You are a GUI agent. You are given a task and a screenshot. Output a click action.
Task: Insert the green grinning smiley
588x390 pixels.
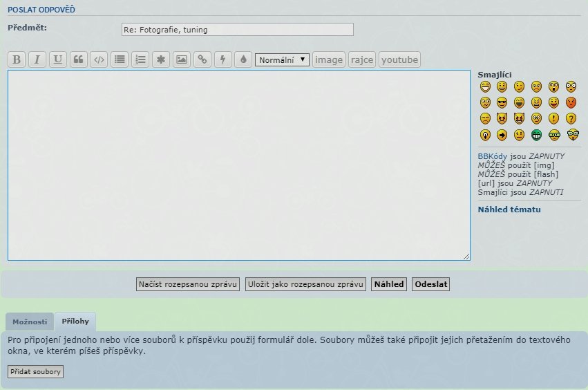tap(537, 135)
